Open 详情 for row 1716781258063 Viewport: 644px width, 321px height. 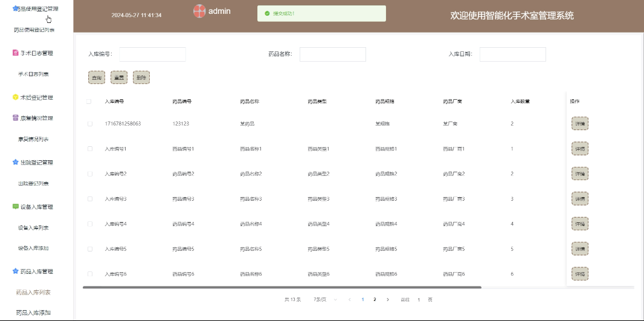pos(580,124)
